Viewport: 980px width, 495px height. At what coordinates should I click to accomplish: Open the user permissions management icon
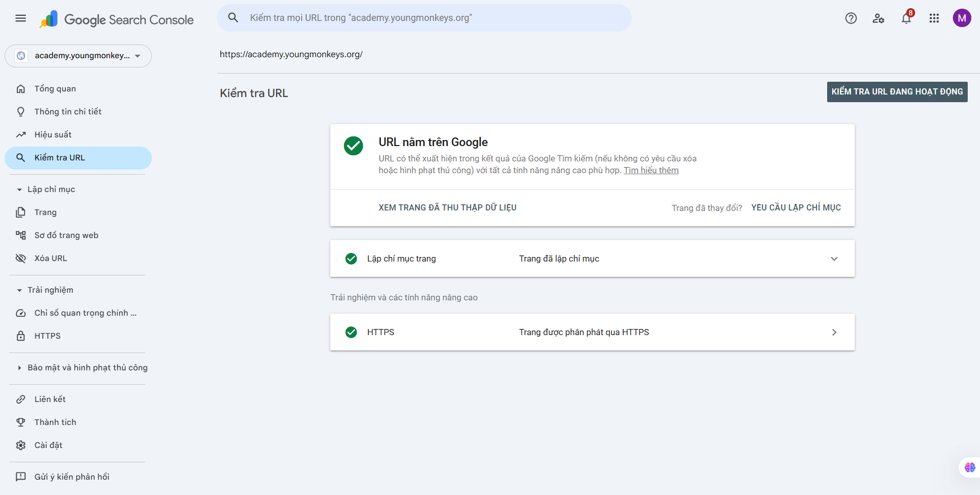click(x=879, y=18)
